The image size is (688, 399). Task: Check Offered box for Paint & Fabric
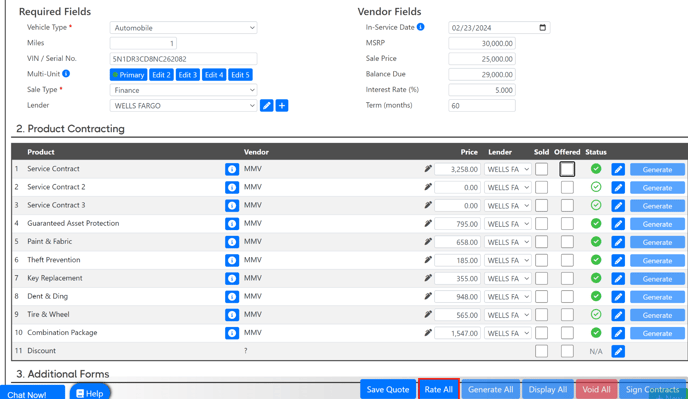[x=567, y=242]
